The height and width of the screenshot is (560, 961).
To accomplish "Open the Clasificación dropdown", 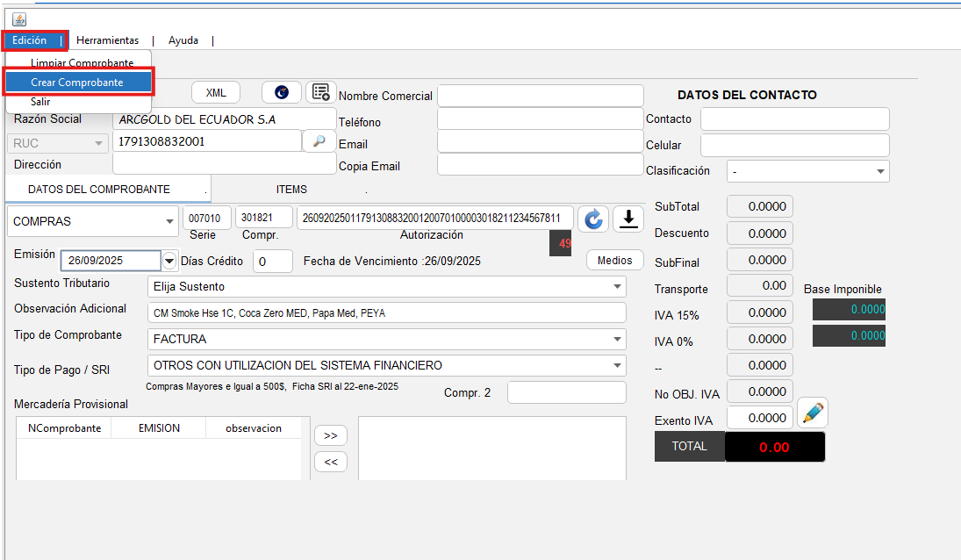I will (x=880, y=172).
